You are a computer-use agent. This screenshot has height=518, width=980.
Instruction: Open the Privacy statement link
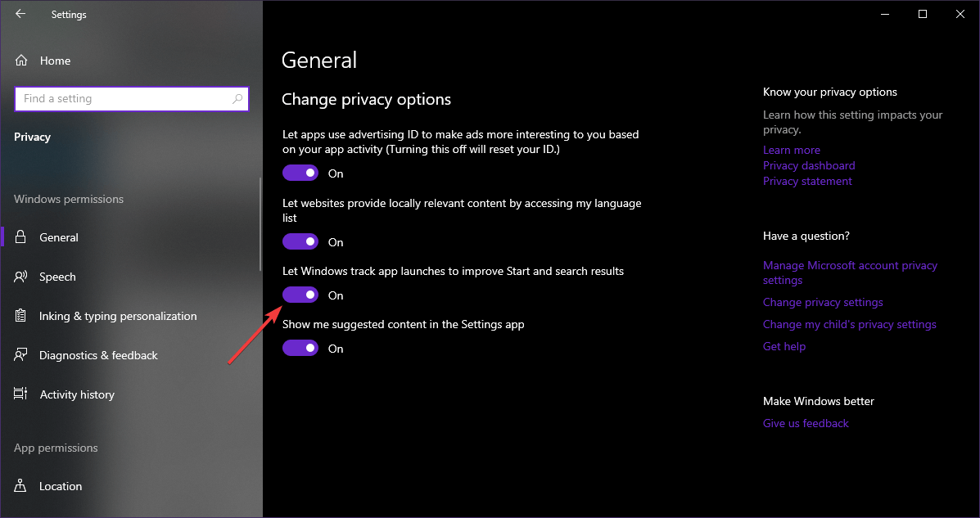point(807,181)
